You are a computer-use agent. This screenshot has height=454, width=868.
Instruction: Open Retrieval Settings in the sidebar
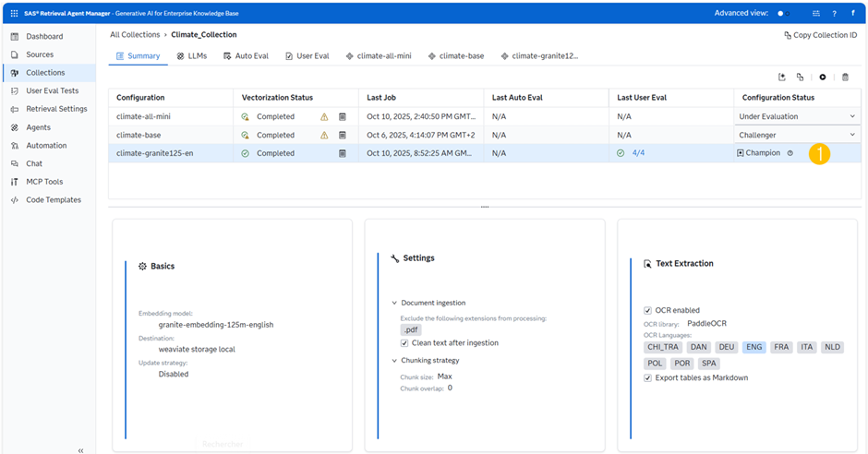pyautogui.click(x=55, y=109)
